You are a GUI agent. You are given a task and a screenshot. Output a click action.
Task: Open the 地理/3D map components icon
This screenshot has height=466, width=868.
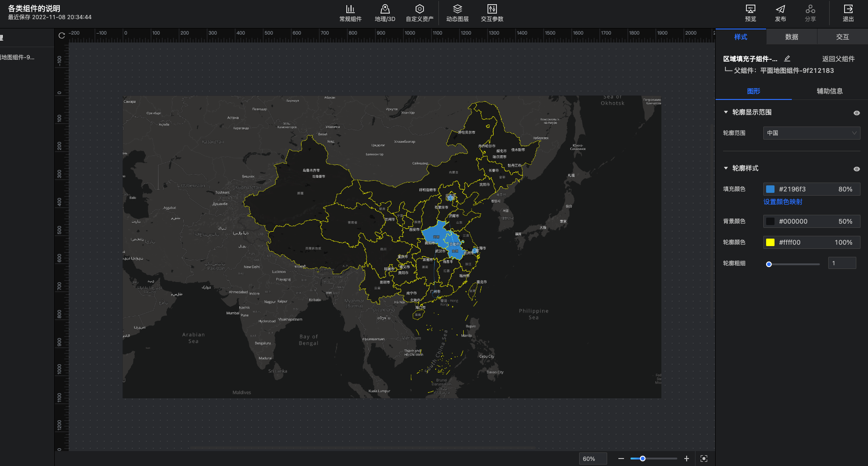point(385,9)
